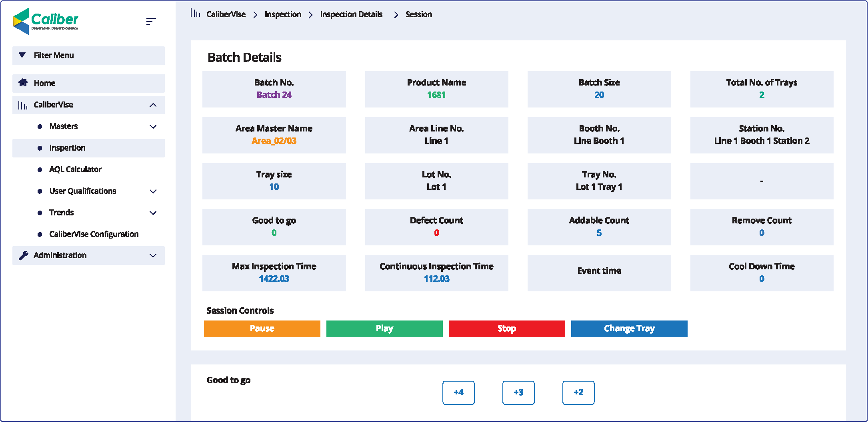Screen dimensions: 868x422
Task: Click the Filter Menu funnel icon
Action: [22, 55]
